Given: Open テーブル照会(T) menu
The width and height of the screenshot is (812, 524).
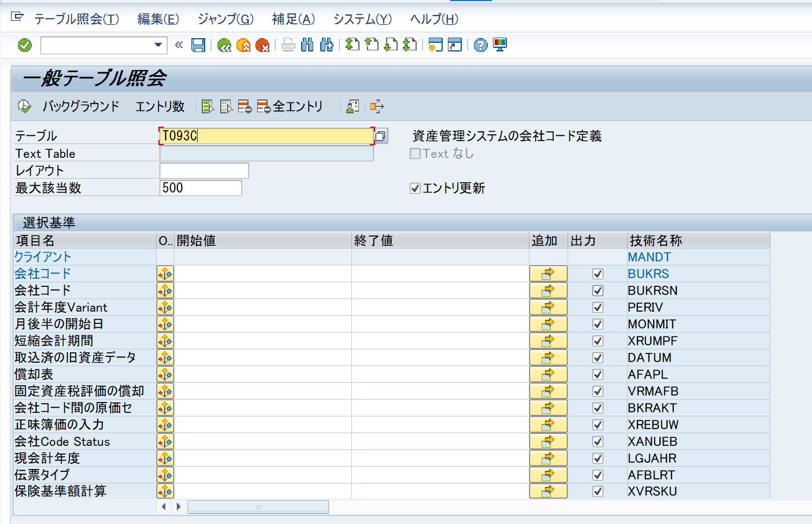Looking at the screenshot, I should click(76, 19).
